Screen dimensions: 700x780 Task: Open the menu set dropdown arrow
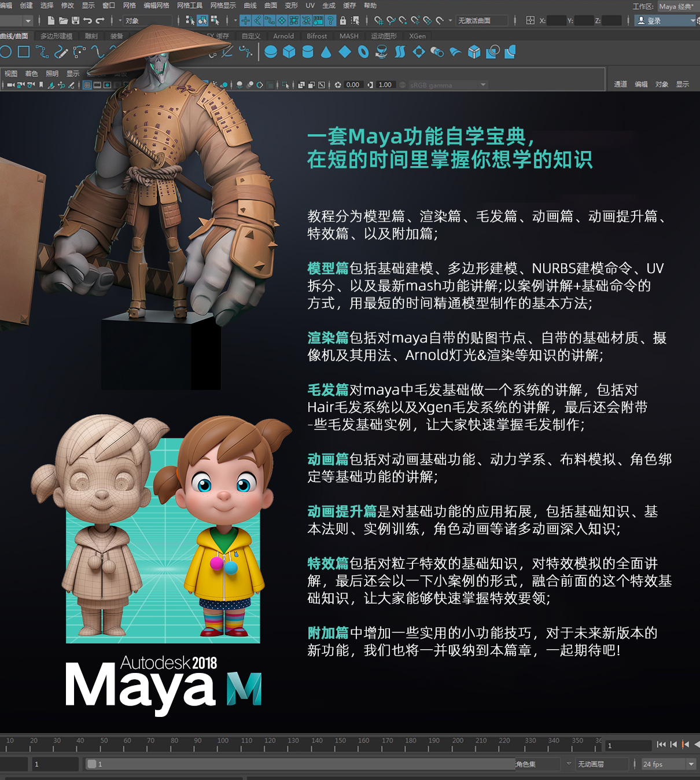[x=28, y=21]
